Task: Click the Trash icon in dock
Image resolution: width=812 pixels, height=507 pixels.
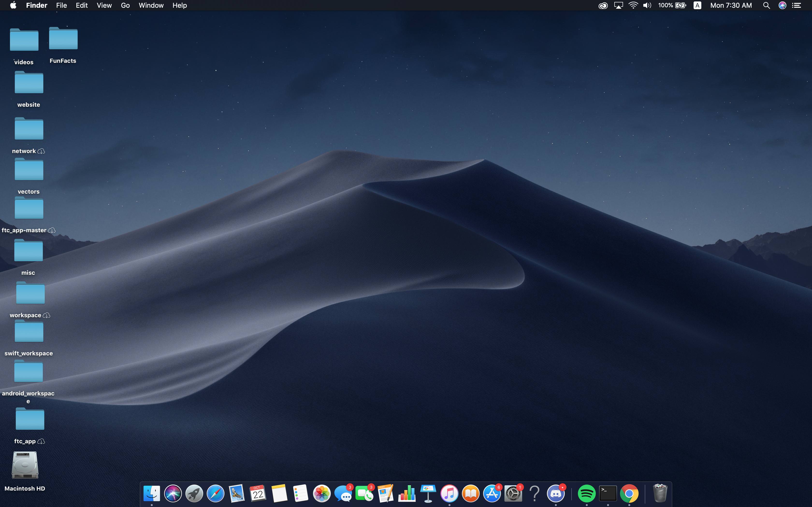Action: [660, 493]
